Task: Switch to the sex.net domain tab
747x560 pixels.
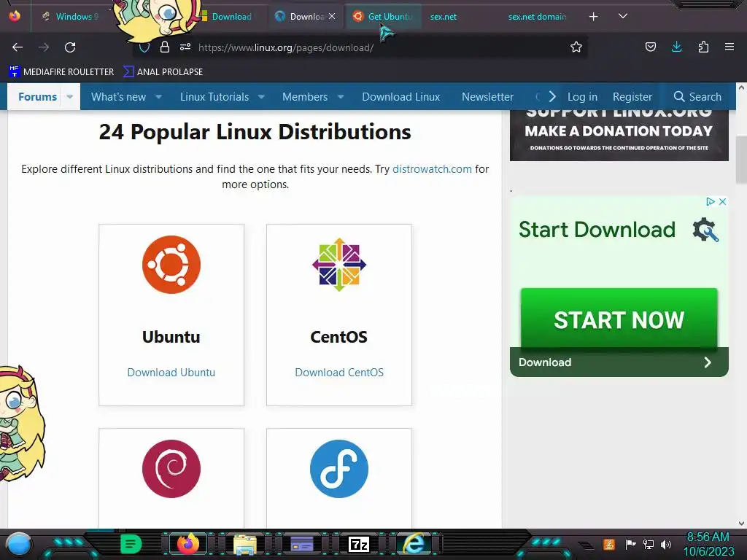Action: coord(537,17)
